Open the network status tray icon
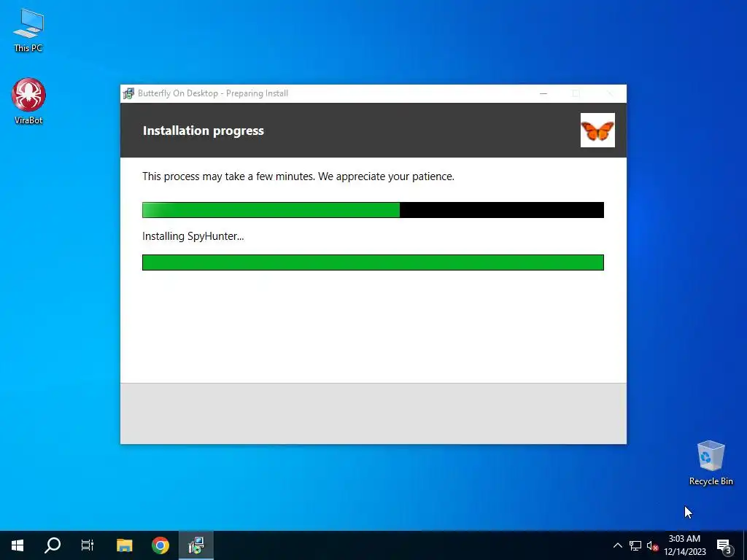 click(x=635, y=545)
